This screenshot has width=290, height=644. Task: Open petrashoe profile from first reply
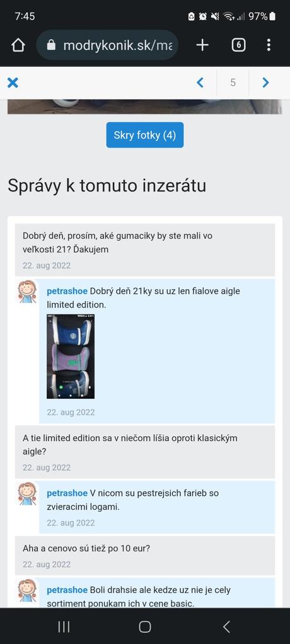pyautogui.click(x=67, y=291)
